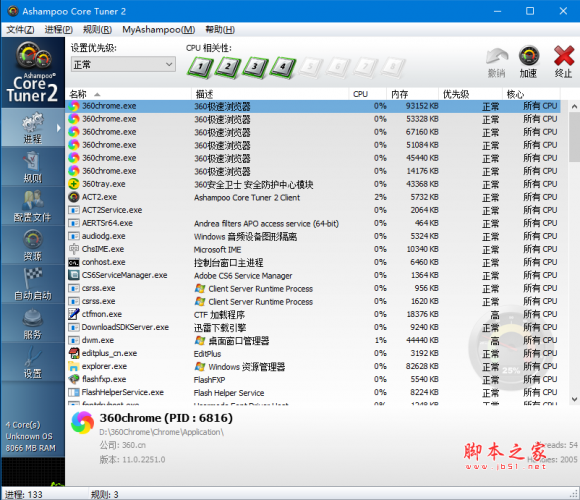Click 'Adobe CS6 Service Manager' description
The width and height of the screenshot is (580, 500).
243,276
